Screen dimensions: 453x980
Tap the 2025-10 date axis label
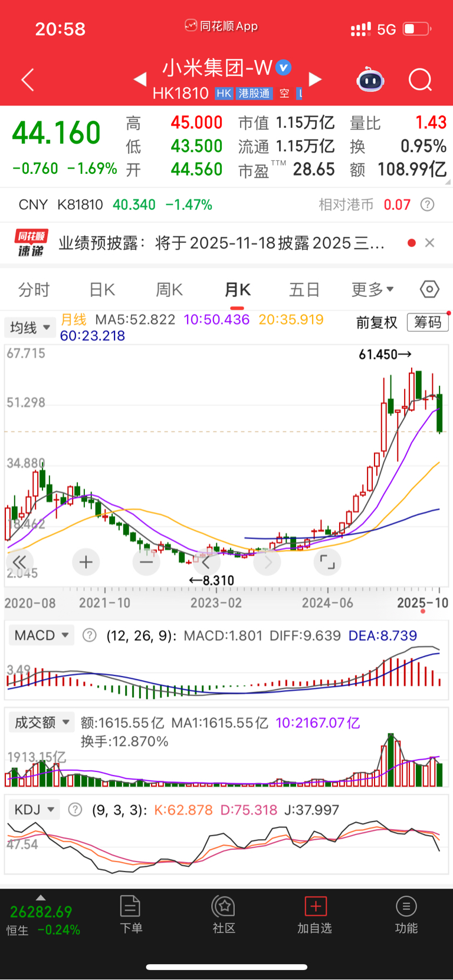point(423,603)
